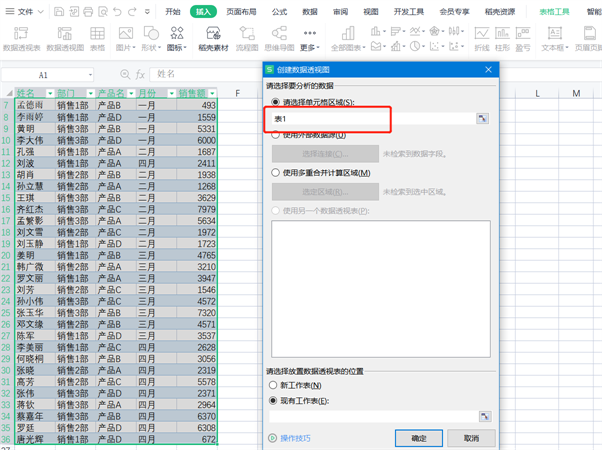Image resolution: width=602 pixels, height=450 pixels.
Task: Open the 操作技巧 tips link
Action: click(295, 438)
